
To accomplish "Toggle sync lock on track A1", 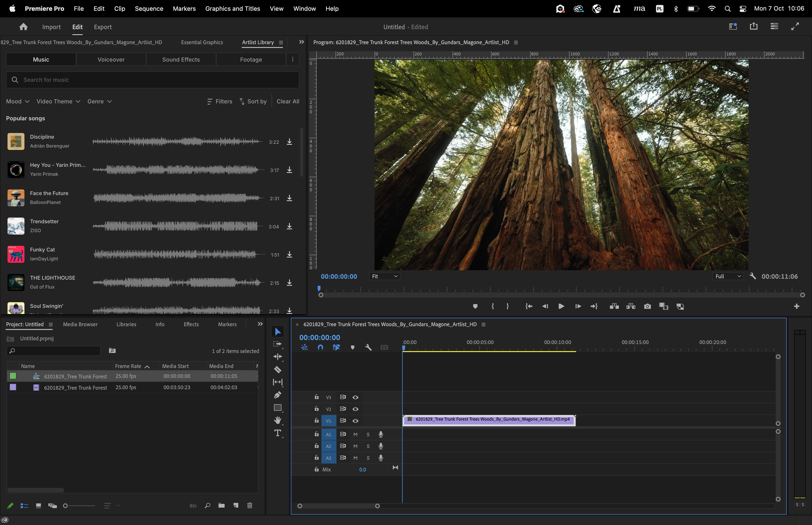I will [x=343, y=434].
